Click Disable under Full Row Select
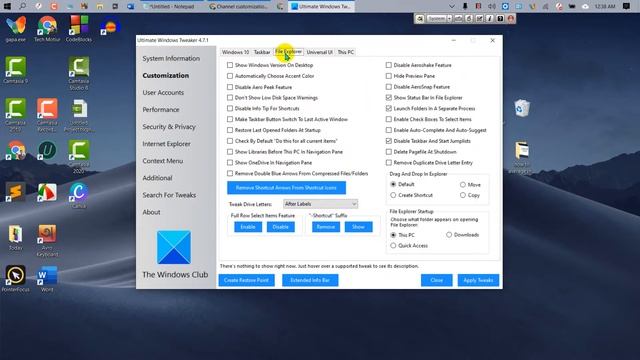 pos(280,227)
